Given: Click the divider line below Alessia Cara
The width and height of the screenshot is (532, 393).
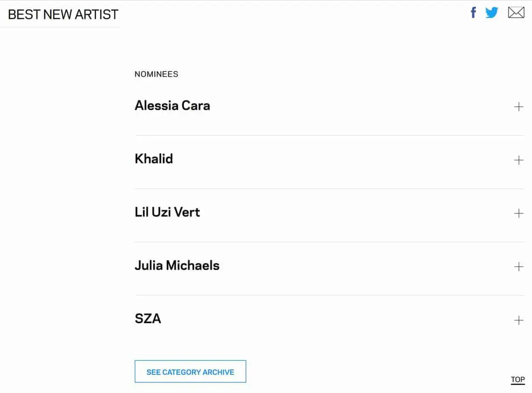Looking at the screenshot, I should click(x=329, y=135).
